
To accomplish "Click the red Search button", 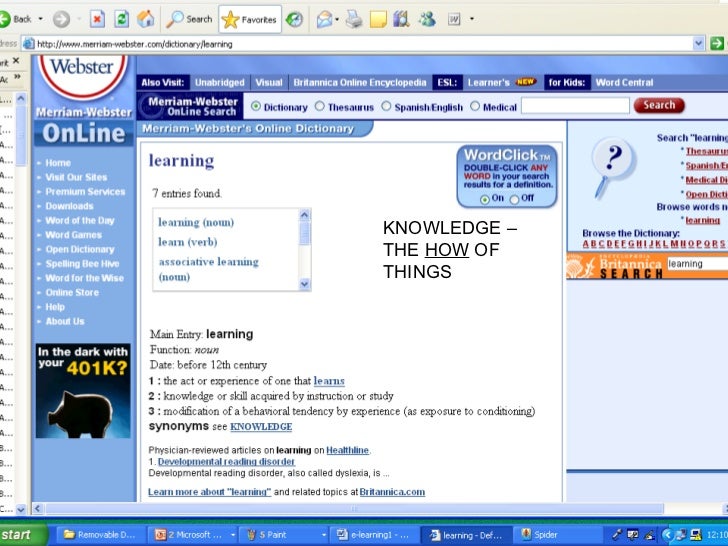I will 659,105.
